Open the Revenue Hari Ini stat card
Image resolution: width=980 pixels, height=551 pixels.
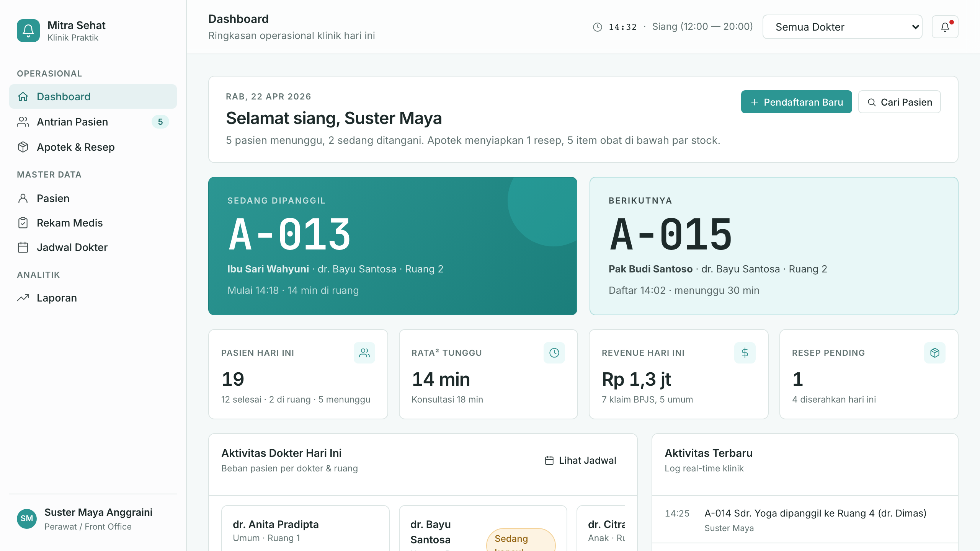[679, 374]
